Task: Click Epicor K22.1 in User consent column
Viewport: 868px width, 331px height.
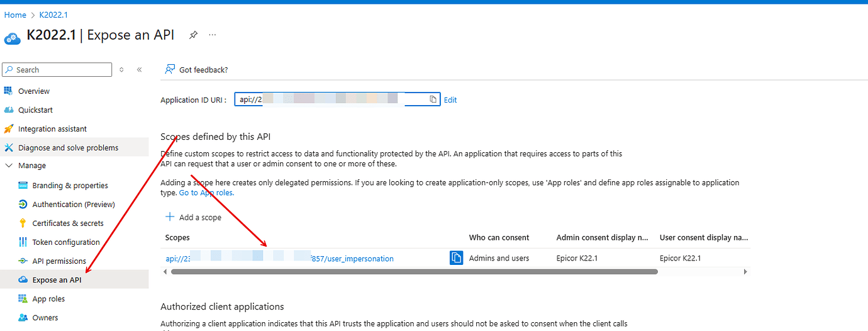Action: (x=680, y=258)
